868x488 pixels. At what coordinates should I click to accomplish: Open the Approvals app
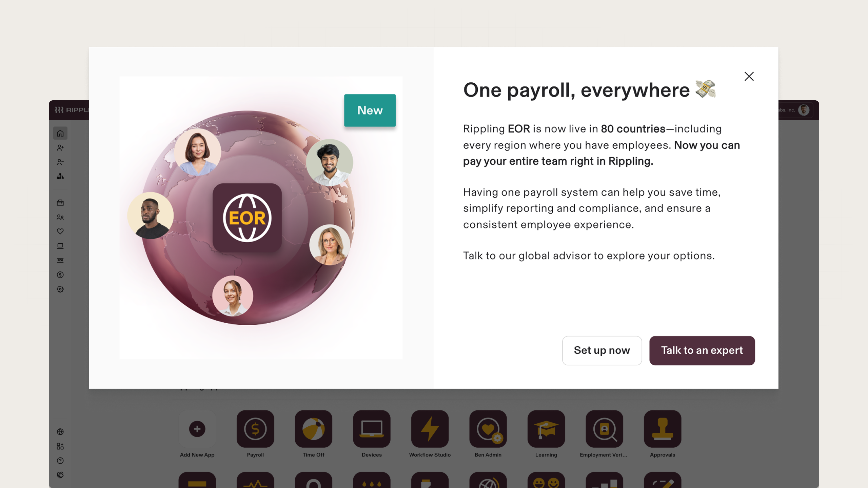[x=662, y=429]
